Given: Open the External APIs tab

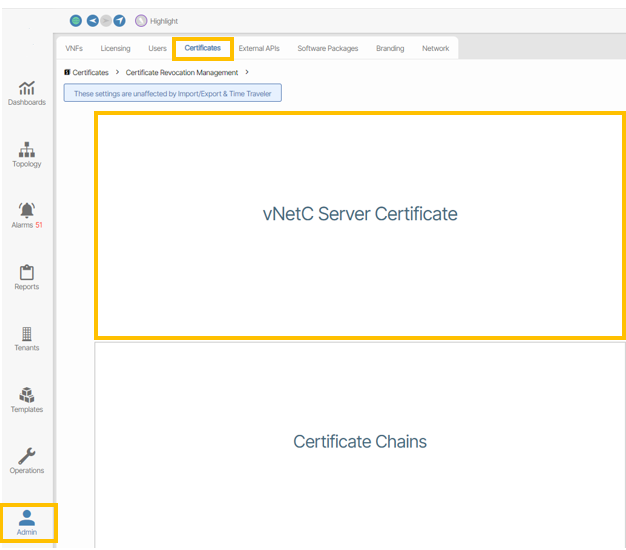Looking at the screenshot, I should [x=259, y=48].
